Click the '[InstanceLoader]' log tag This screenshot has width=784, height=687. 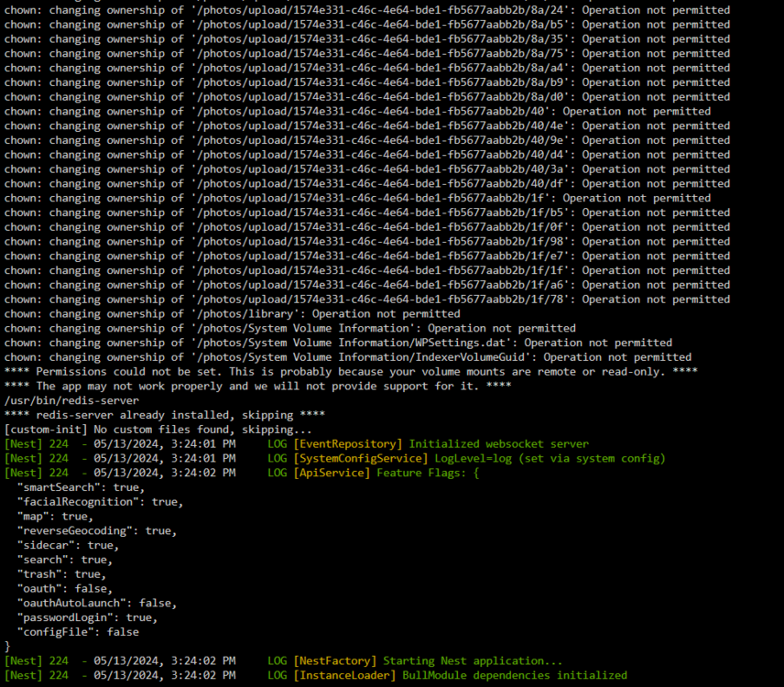coord(345,676)
